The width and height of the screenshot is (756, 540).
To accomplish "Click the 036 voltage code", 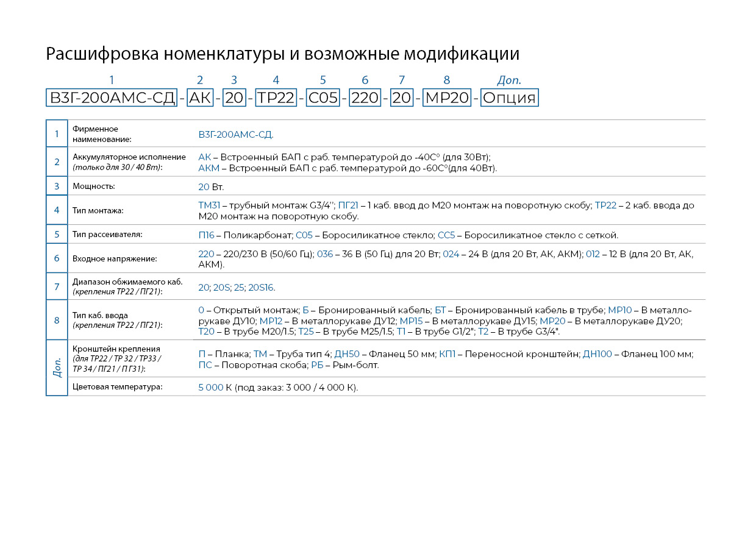I will click(325, 254).
